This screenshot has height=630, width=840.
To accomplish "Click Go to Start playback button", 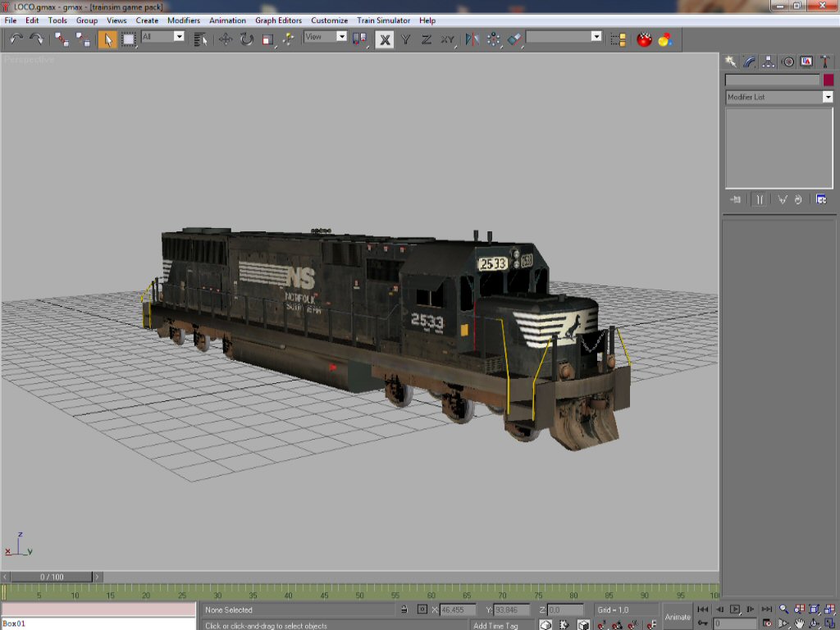I will click(x=703, y=609).
